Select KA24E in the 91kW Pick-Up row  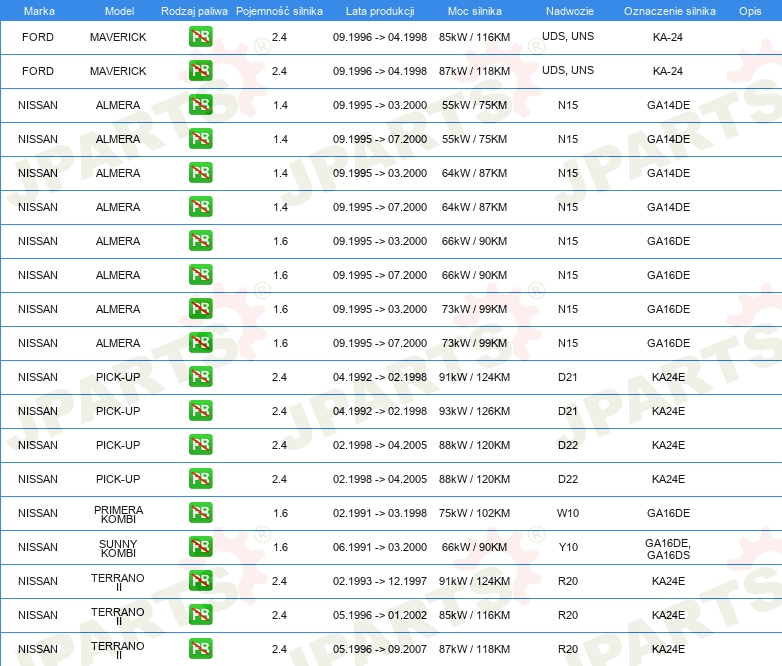click(x=668, y=377)
